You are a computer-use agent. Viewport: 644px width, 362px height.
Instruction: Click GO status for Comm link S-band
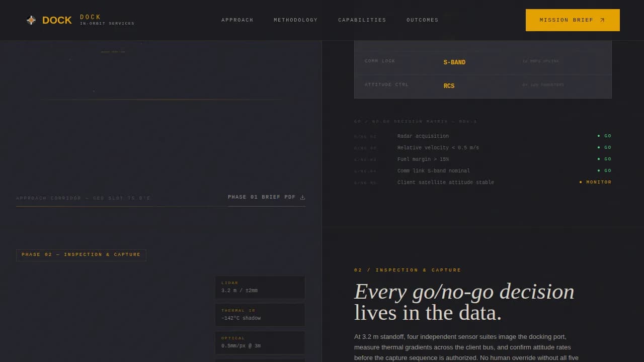(x=604, y=171)
